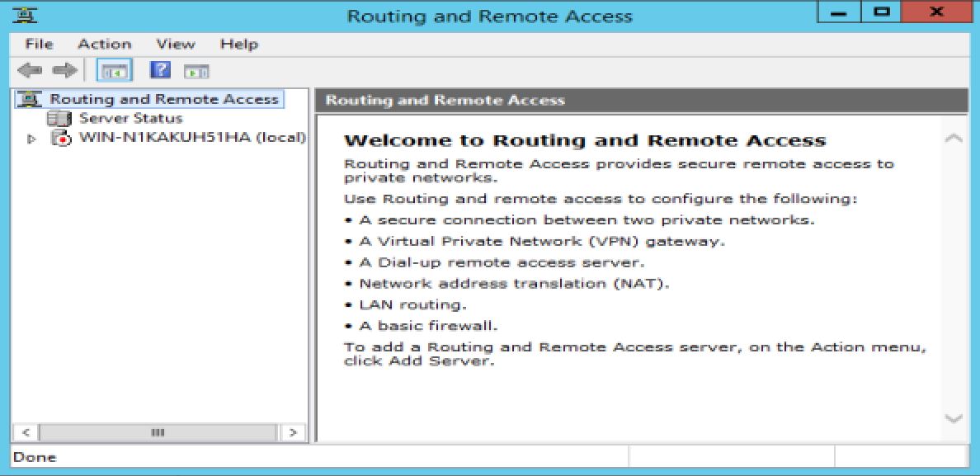Select WIN-N1KAKUH51HA (local) server entry

click(x=192, y=138)
